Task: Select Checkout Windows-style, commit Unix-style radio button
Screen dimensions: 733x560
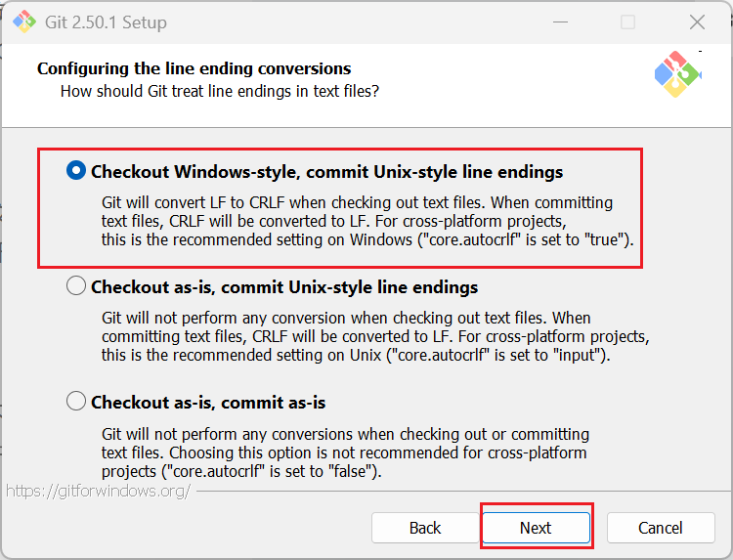Action: tap(75, 171)
